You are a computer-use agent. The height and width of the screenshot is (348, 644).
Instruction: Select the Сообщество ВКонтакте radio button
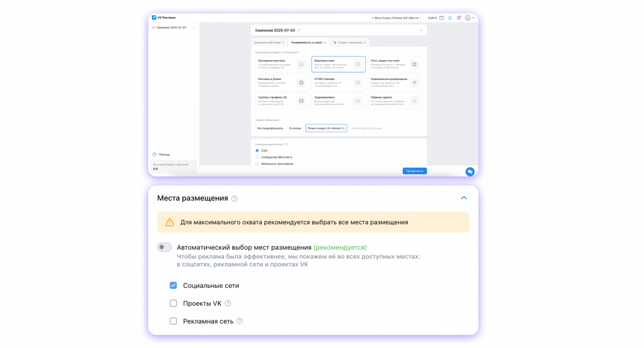pyautogui.click(x=257, y=157)
